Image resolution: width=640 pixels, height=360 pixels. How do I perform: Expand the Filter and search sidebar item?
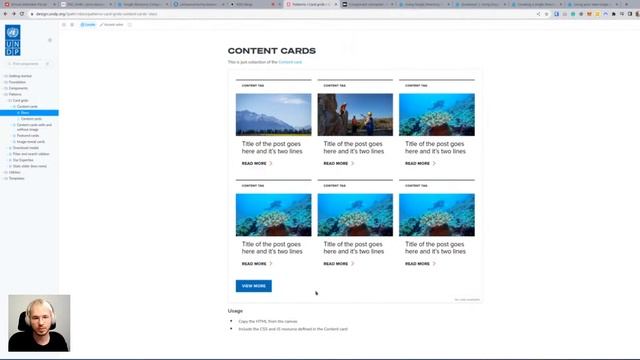tap(31, 154)
